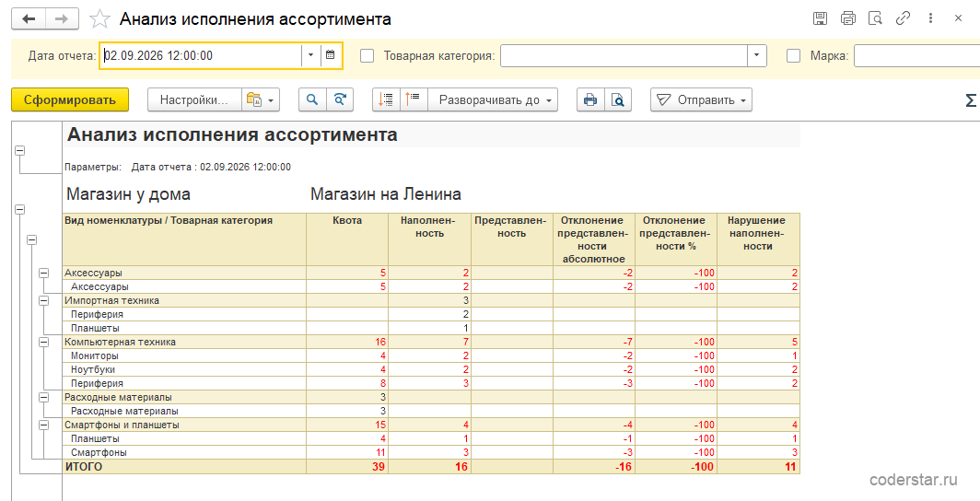
Task: Collapse the Компьютерная техника group
Action: click(x=44, y=342)
